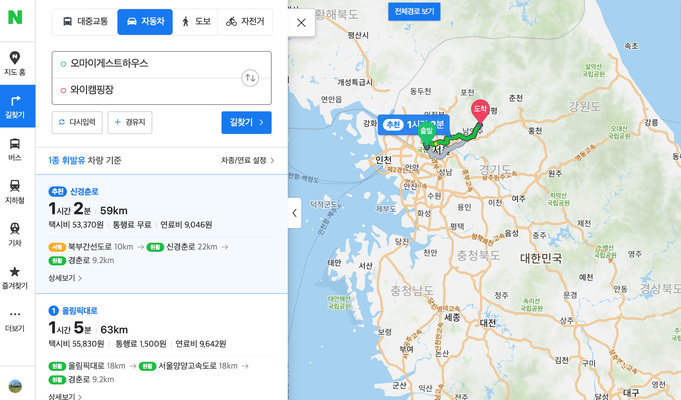
Task: Open the 버스 bus sidebar item
Action: [15, 149]
